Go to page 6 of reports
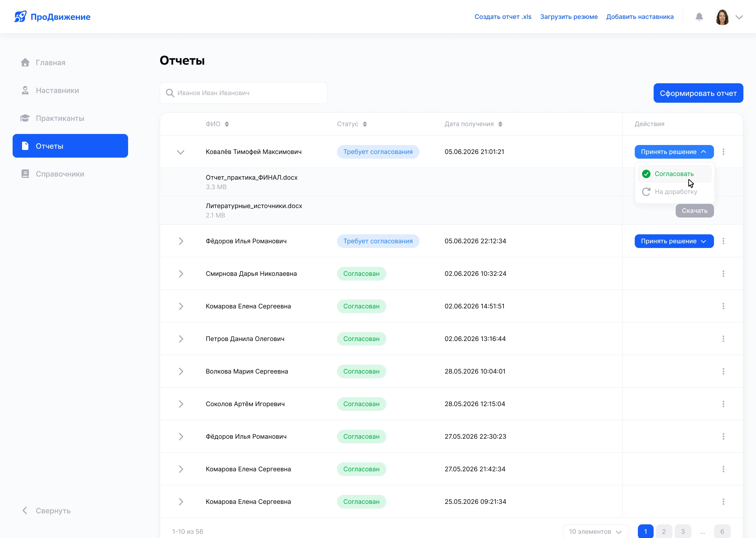 tap(722, 531)
